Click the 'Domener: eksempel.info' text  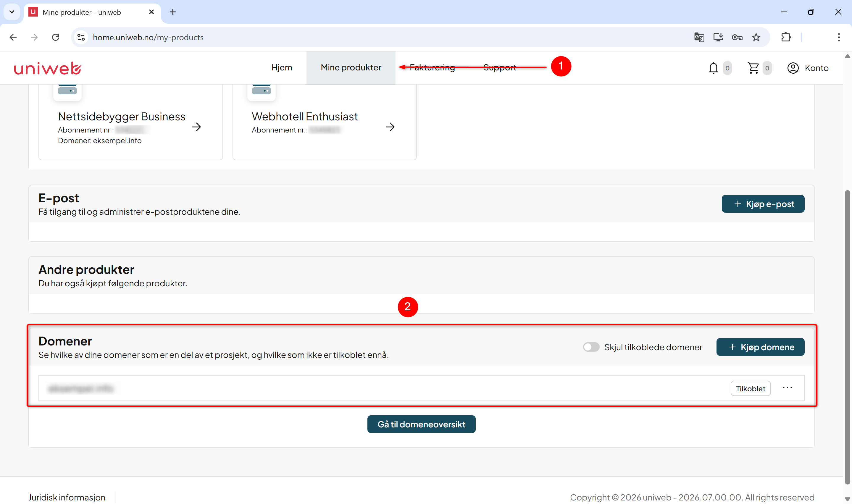(99, 140)
